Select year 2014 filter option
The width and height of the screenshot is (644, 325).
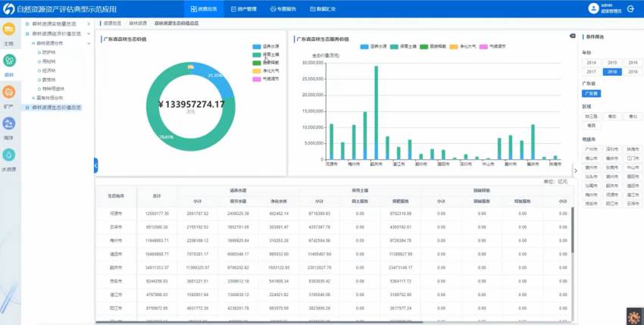(590, 62)
